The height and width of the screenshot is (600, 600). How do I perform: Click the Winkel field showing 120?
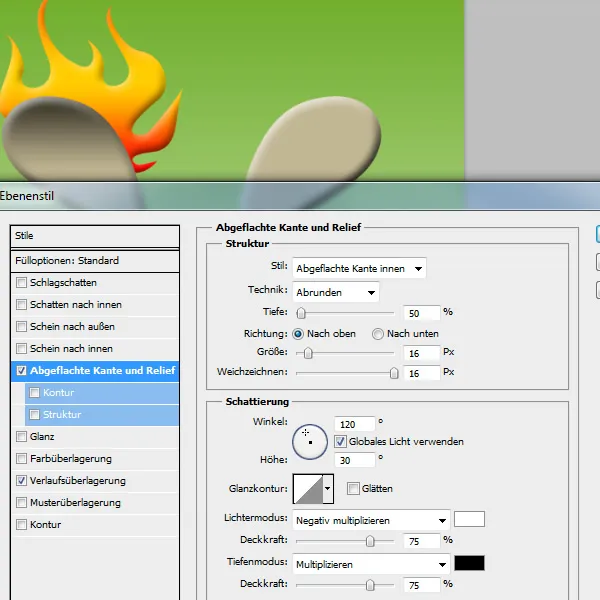pyautogui.click(x=355, y=424)
